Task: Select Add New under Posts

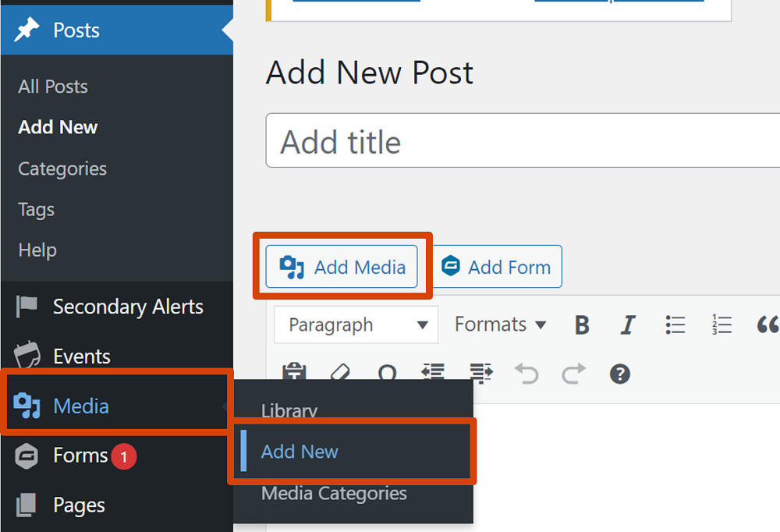Action: pyautogui.click(x=58, y=127)
